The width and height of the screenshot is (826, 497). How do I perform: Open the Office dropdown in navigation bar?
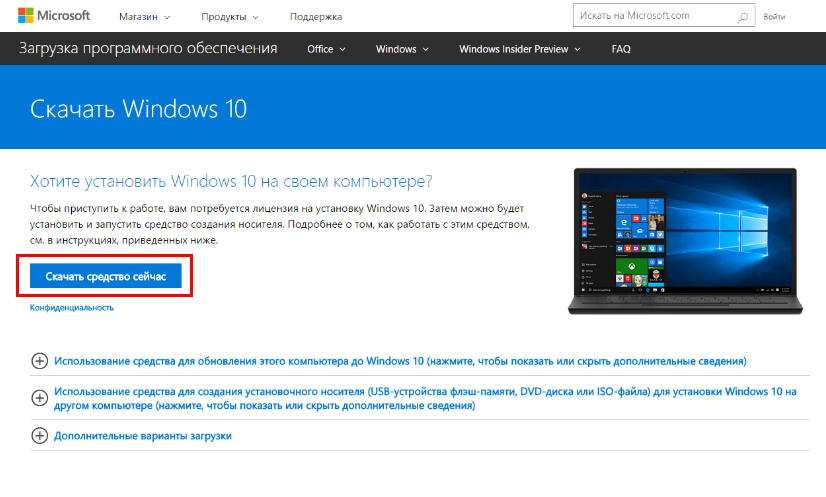click(326, 49)
